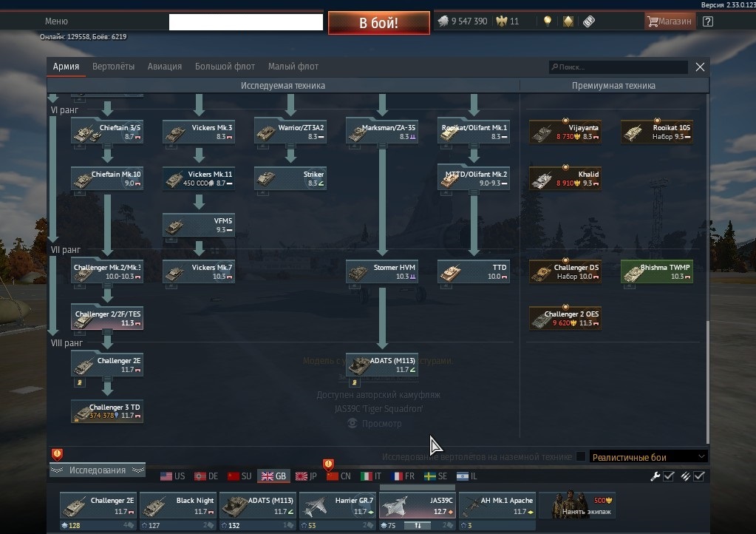Select the IL nation flag

tap(467, 476)
